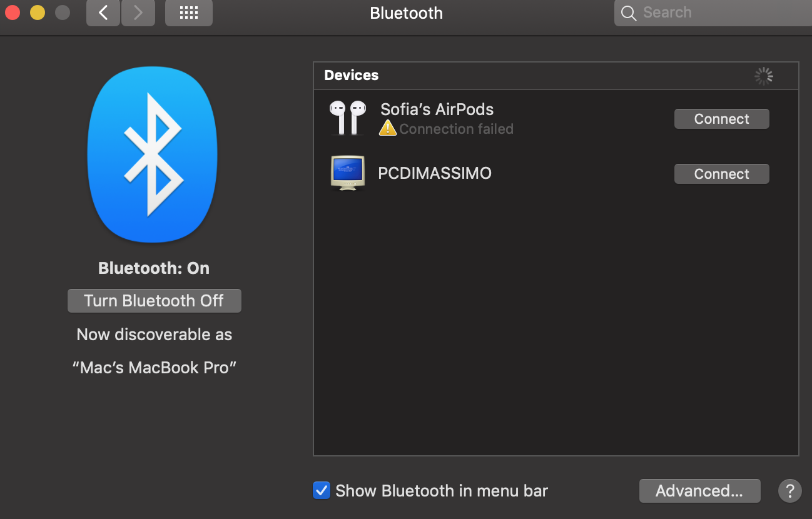Click the magnifying glass search icon
This screenshot has height=519, width=812.
[629, 13]
